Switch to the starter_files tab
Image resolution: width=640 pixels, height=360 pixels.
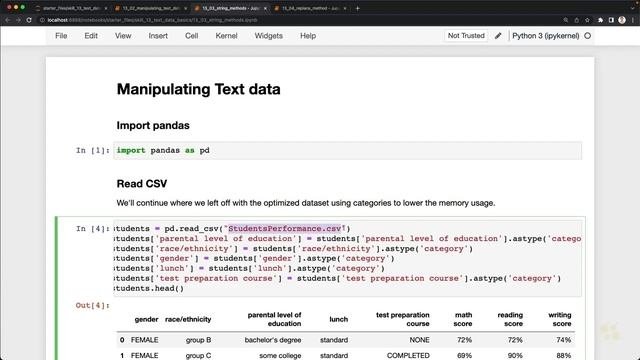click(70, 8)
